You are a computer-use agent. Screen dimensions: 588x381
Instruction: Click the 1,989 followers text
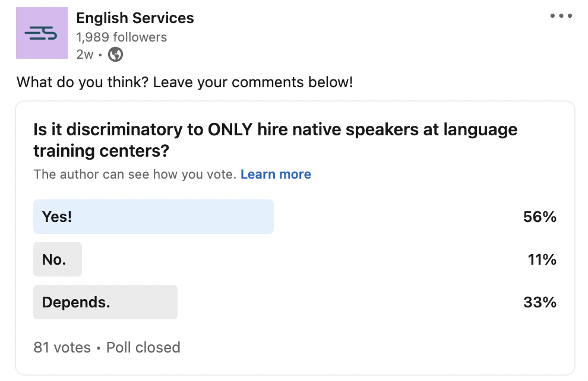click(122, 37)
